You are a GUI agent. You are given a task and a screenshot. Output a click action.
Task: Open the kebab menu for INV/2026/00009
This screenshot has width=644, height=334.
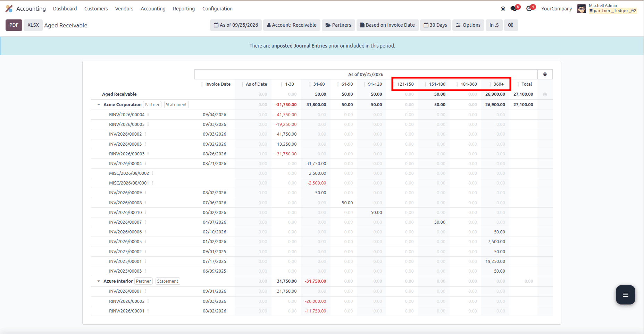145,192
